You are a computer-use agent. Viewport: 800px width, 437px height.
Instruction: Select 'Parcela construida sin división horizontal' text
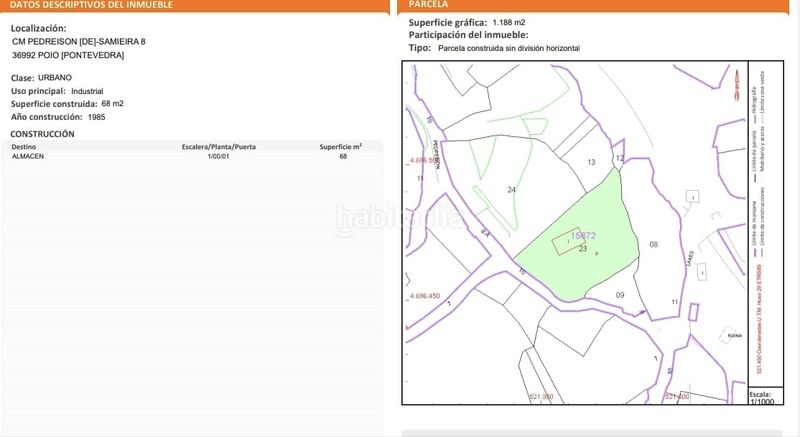click(509, 48)
